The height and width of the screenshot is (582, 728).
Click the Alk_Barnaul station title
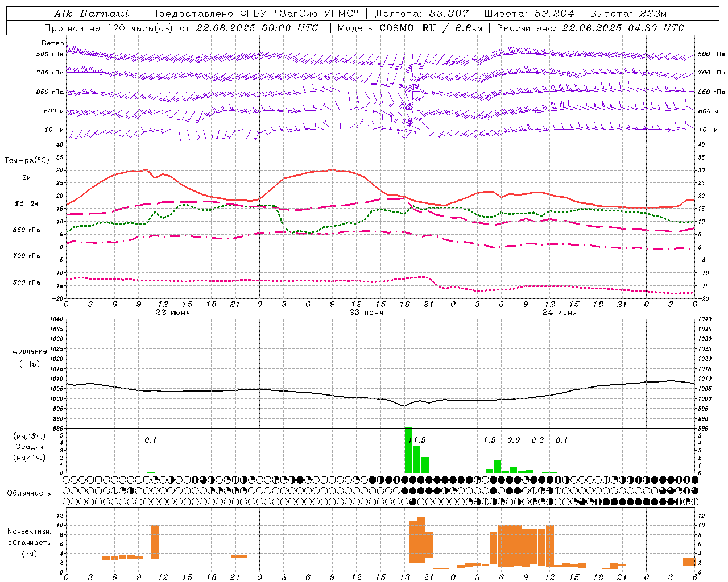pos(92,14)
